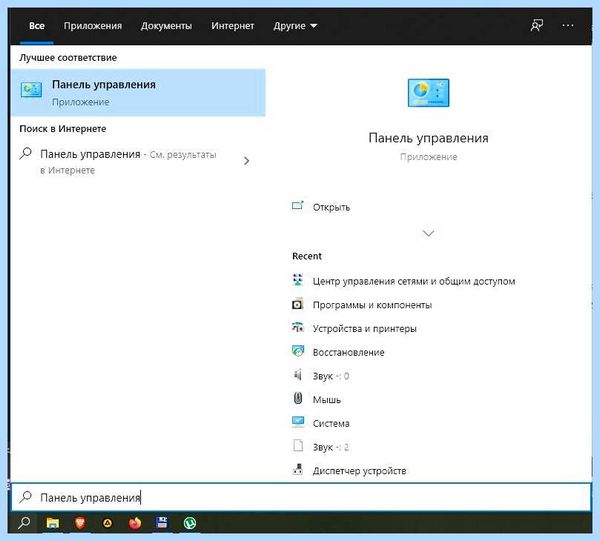Open the orange triangle app on taskbar

108,523
